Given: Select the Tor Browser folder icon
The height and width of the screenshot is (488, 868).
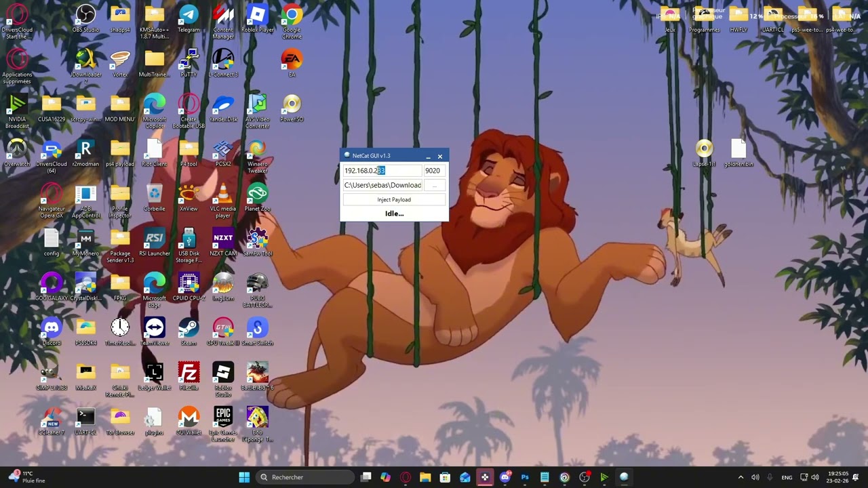Looking at the screenshot, I should click(120, 422).
